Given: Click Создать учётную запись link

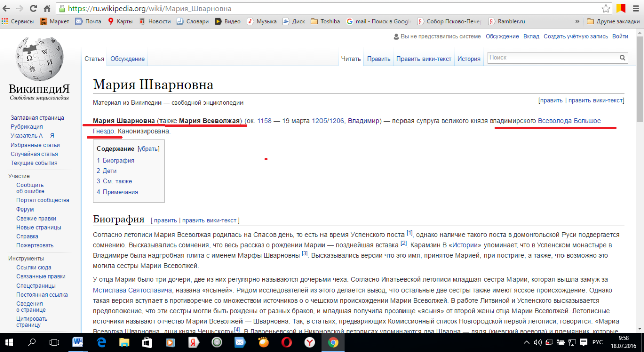Looking at the screenshot, I should point(576,37).
